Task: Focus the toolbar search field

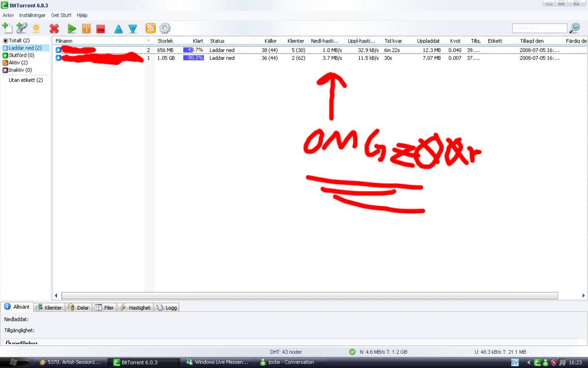Action: (539, 28)
